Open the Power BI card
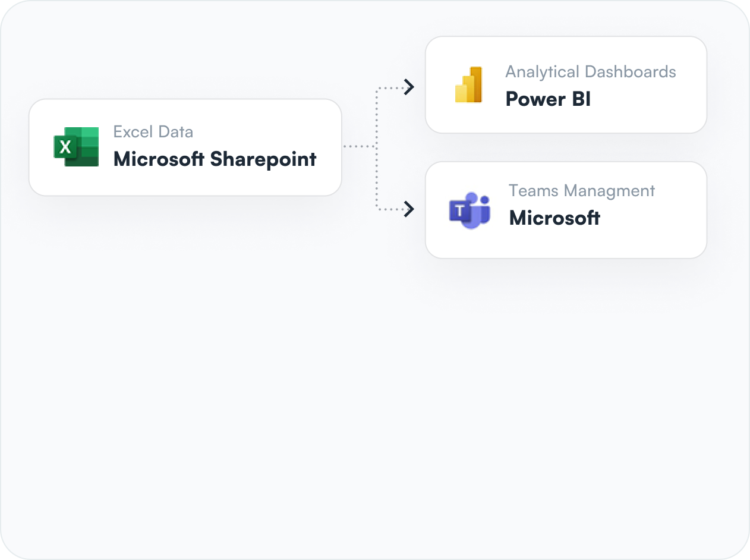Image resolution: width=750 pixels, height=560 pixels. (566, 84)
